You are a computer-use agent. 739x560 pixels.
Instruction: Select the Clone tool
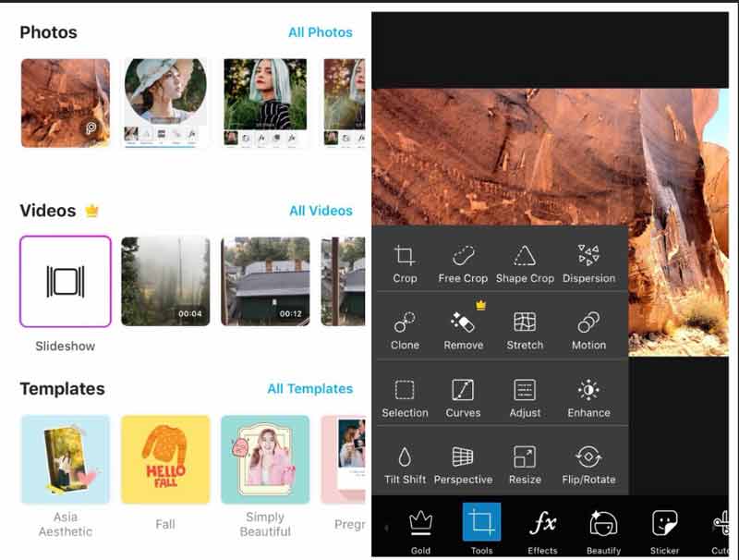405,330
